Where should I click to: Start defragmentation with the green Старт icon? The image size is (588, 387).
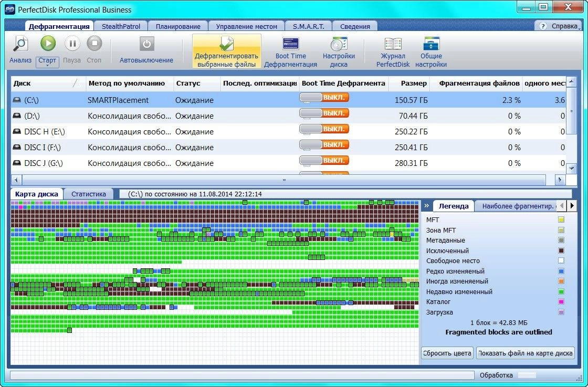48,44
